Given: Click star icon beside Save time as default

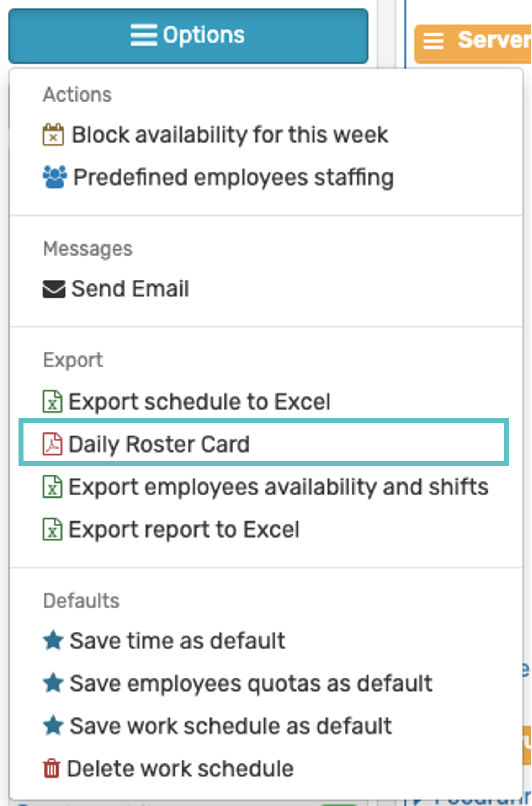Looking at the screenshot, I should pyautogui.click(x=53, y=640).
